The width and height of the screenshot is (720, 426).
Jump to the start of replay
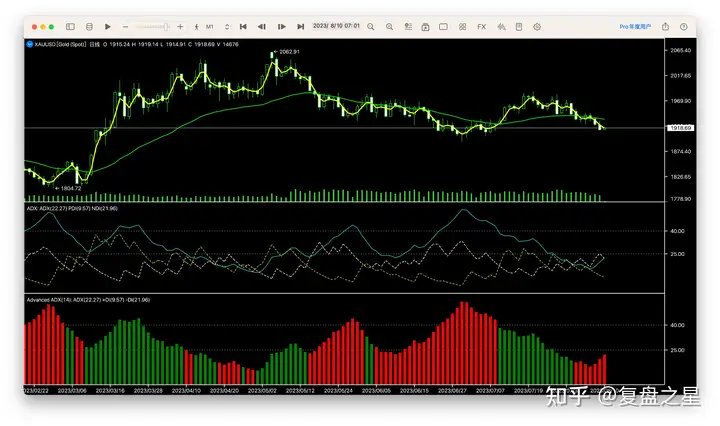(x=243, y=27)
